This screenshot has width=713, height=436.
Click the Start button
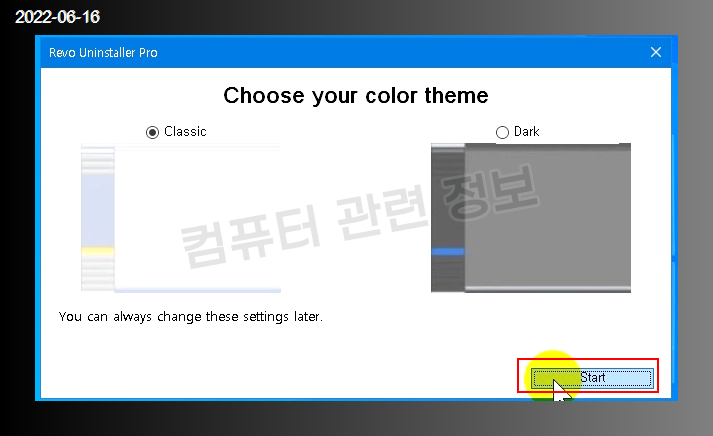[x=592, y=378]
